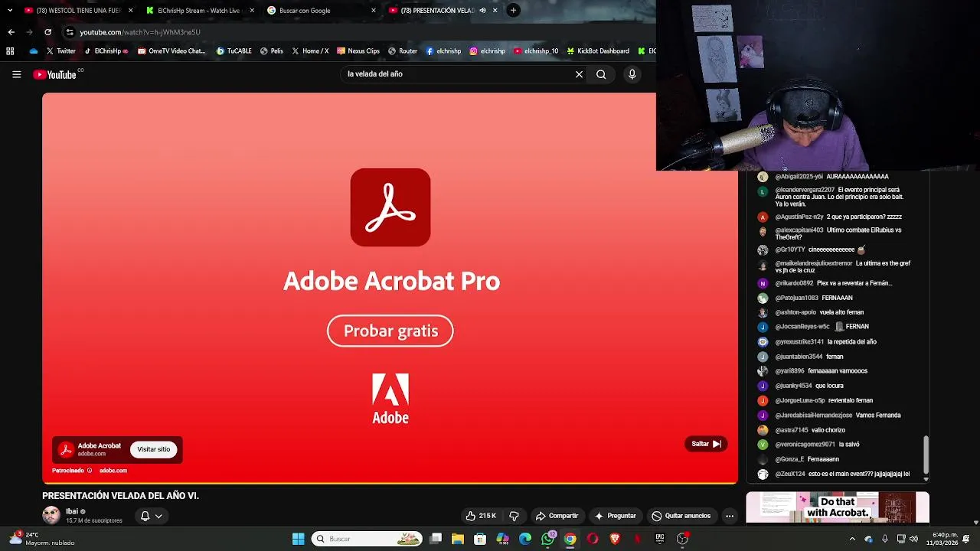Open Epic Games launcher from the taskbar
Viewport: 980px width, 551px height.
pyautogui.click(x=660, y=539)
